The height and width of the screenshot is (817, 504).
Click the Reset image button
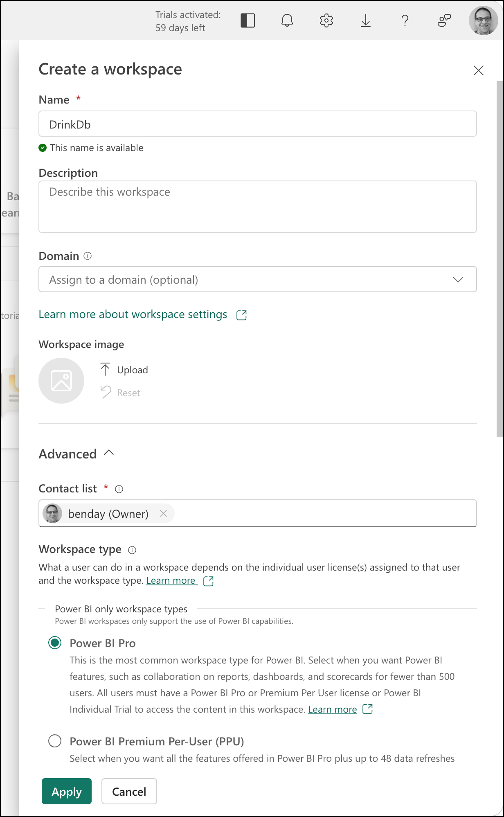coord(121,393)
